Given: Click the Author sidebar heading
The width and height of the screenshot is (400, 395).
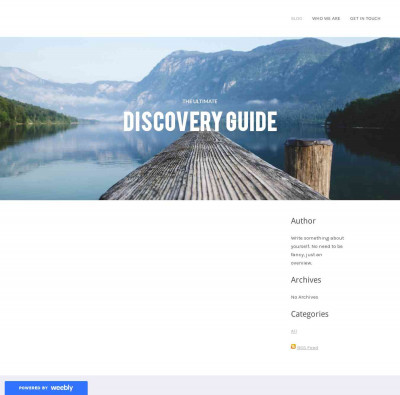Looking at the screenshot, I should tap(303, 221).
